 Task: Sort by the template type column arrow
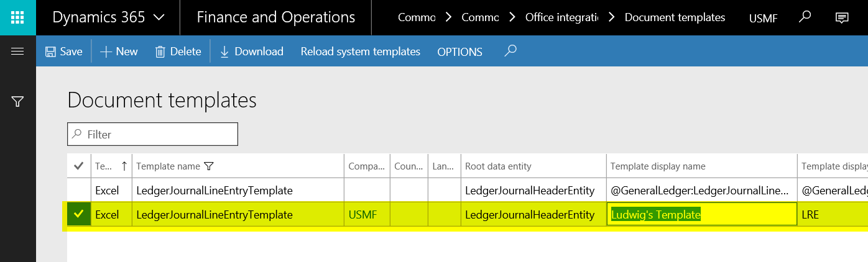tap(124, 166)
